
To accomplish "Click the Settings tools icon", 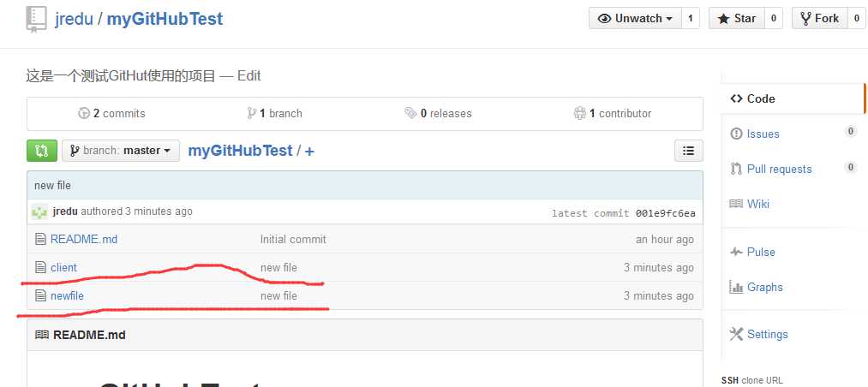I will [x=736, y=334].
